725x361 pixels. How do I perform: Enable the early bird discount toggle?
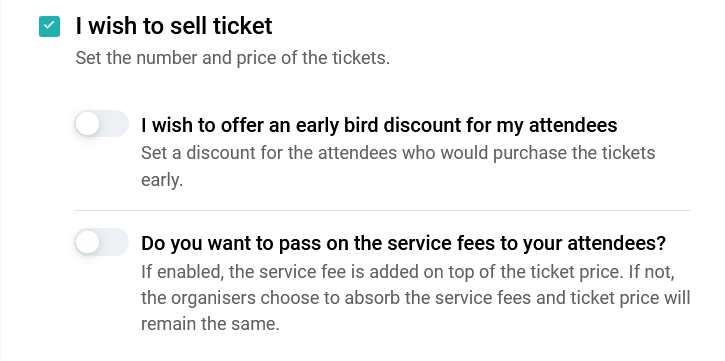tap(102, 124)
